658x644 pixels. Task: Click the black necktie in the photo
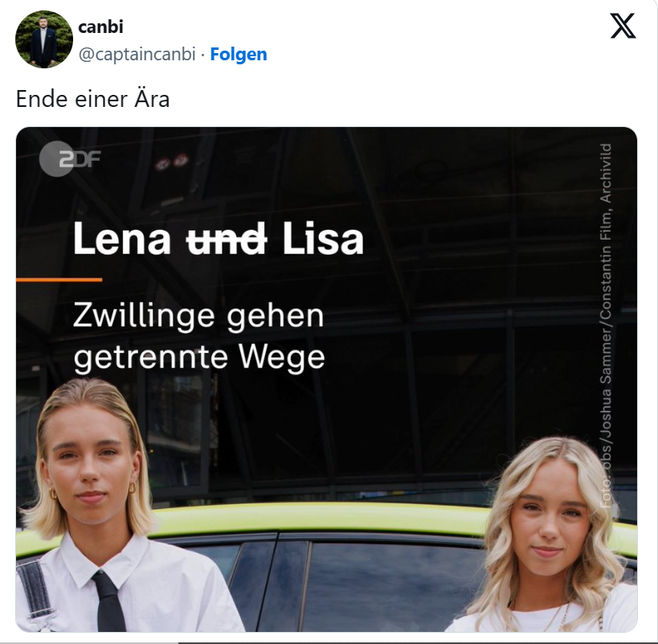coord(109,601)
